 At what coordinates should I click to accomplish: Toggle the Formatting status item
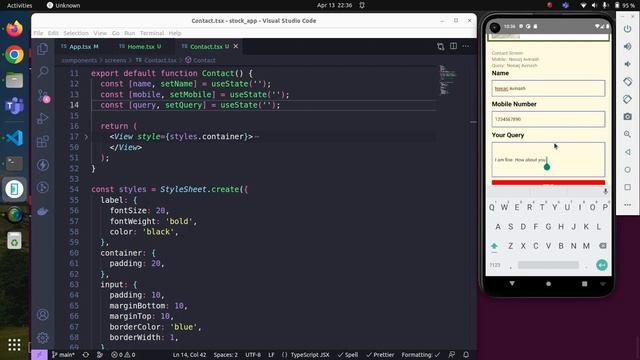(x=421, y=355)
